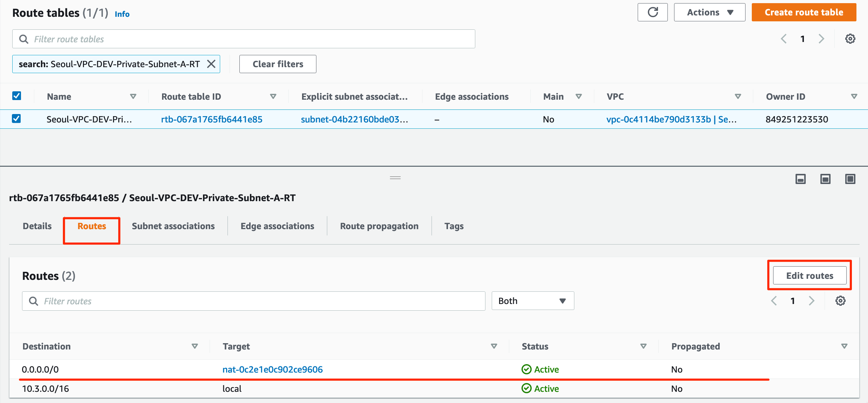Open the Actions dropdown menu
The image size is (868, 403).
(x=709, y=13)
